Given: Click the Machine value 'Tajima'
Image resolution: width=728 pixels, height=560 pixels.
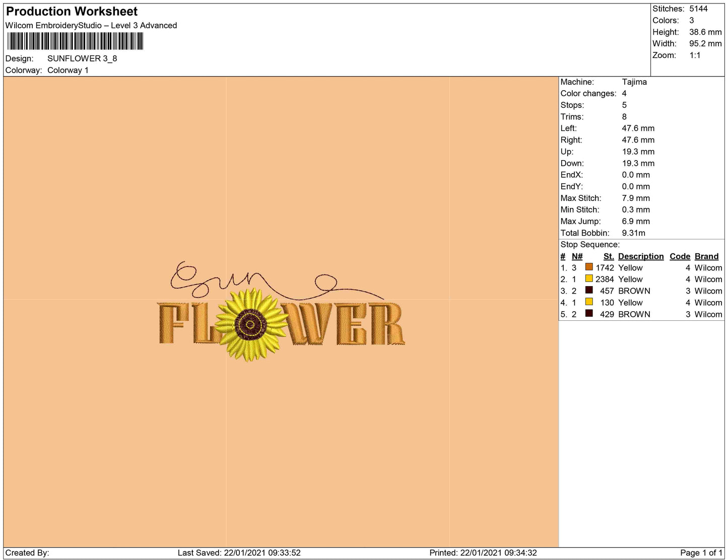Looking at the screenshot, I should point(634,82).
